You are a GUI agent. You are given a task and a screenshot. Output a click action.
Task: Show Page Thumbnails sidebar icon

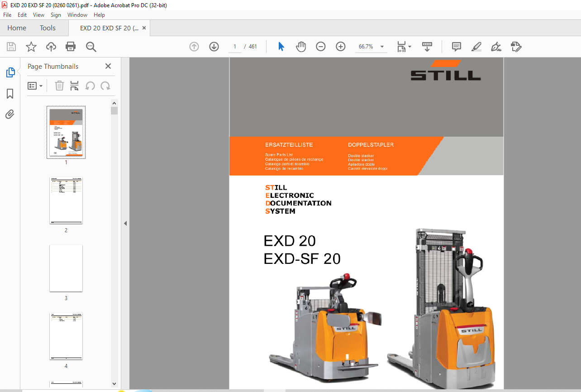10,72
